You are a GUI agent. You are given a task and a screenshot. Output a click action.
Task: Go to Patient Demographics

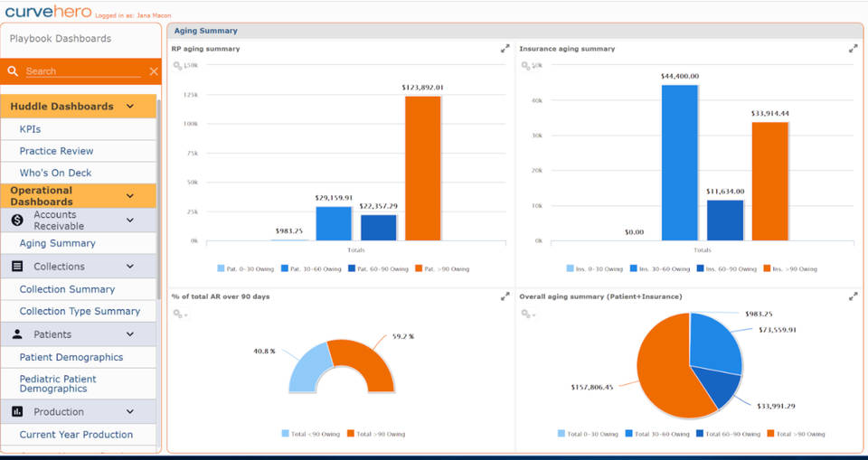click(71, 357)
